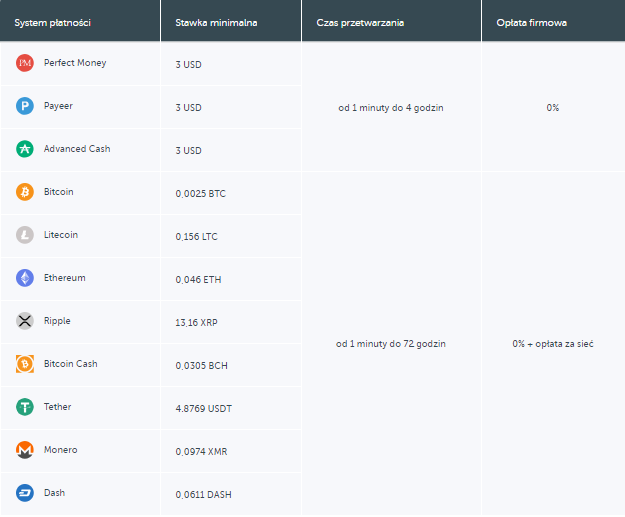Click the gray Litecoin icon

click(x=25, y=235)
